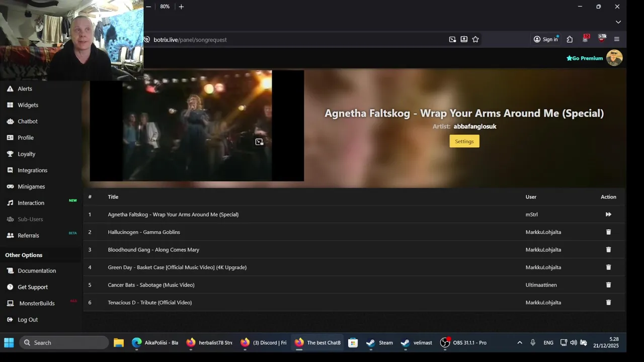Screen dimensions: 644x362
Task: Click the 80% zoom level indicator
Action: pos(165,7)
